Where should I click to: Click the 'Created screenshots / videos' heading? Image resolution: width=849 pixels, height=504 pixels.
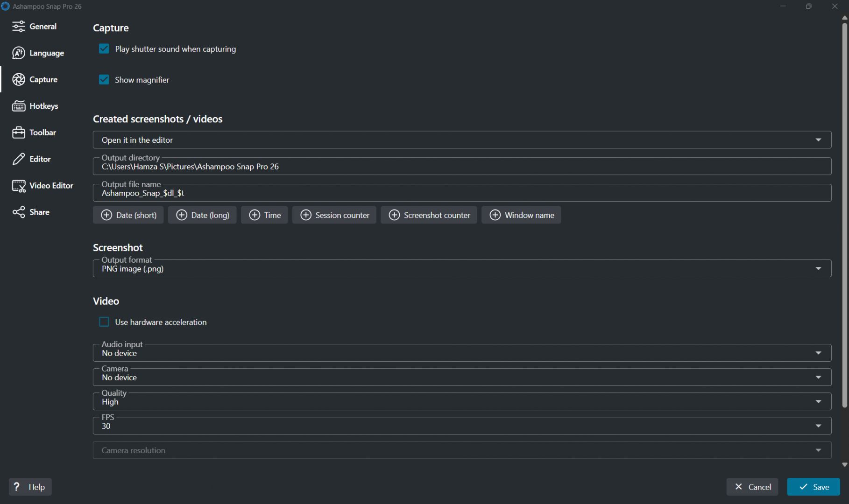(x=158, y=119)
